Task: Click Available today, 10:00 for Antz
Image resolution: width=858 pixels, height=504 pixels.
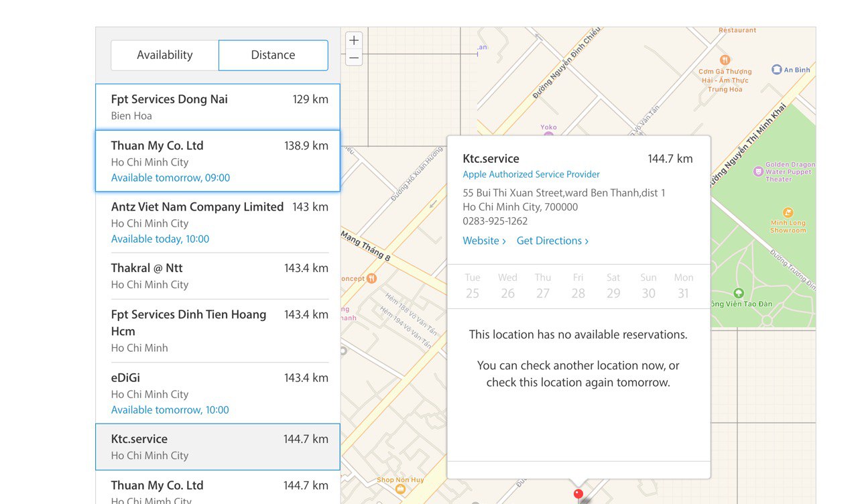Action: (160, 239)
